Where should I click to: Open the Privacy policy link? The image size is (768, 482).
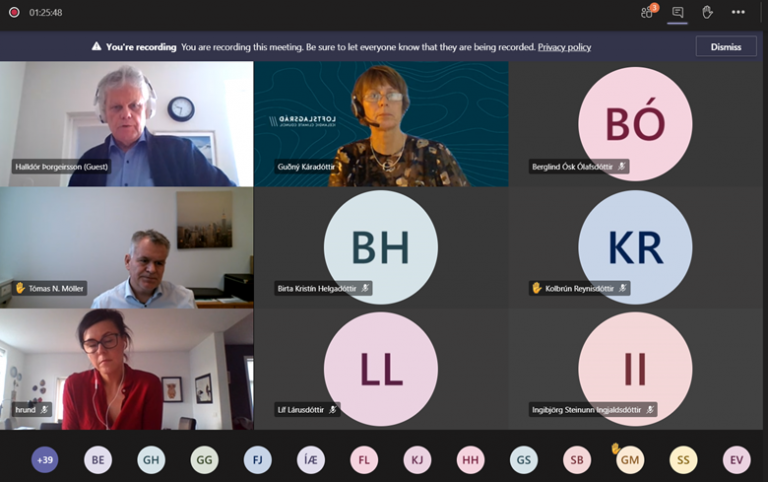tap(564, 47)
